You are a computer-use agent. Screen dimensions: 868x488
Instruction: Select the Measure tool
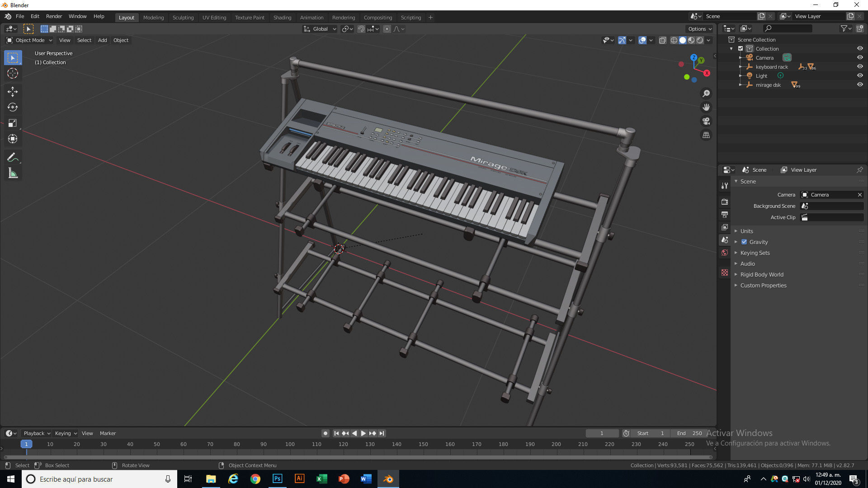13,174
